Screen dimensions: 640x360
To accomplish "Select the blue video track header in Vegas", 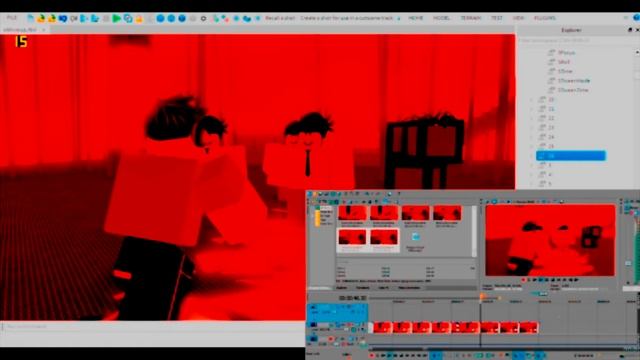I will (x=338, y=312).
